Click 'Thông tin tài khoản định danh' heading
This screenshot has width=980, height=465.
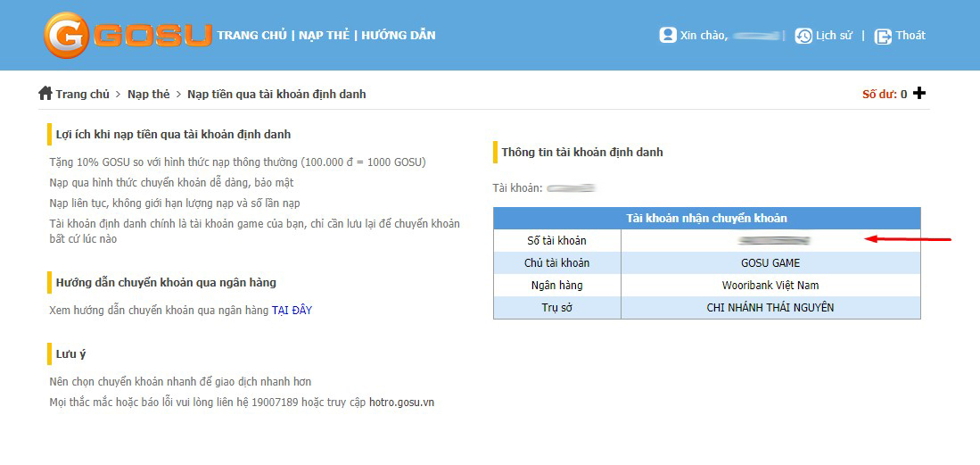point(582,152)
